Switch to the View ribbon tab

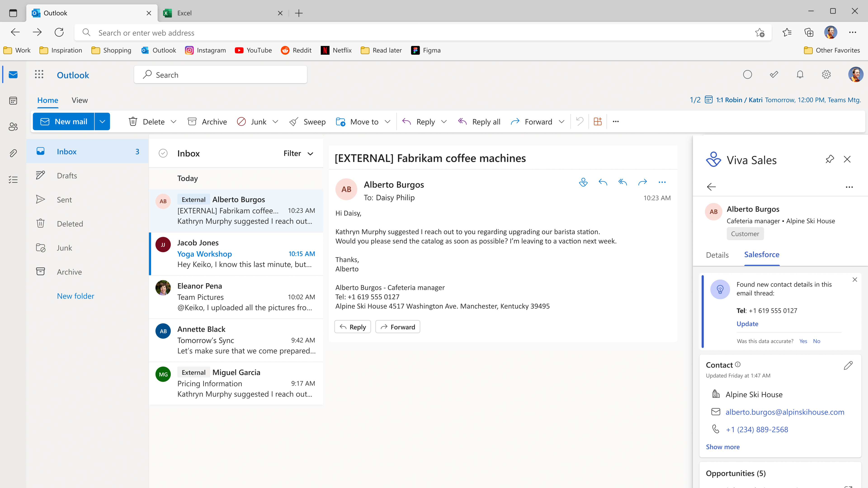pos(80,100)
